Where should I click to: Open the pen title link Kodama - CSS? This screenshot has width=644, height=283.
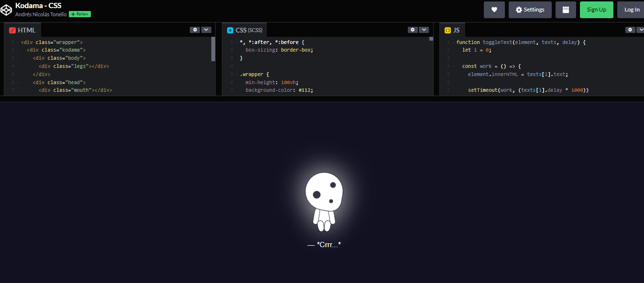(38, 5)
